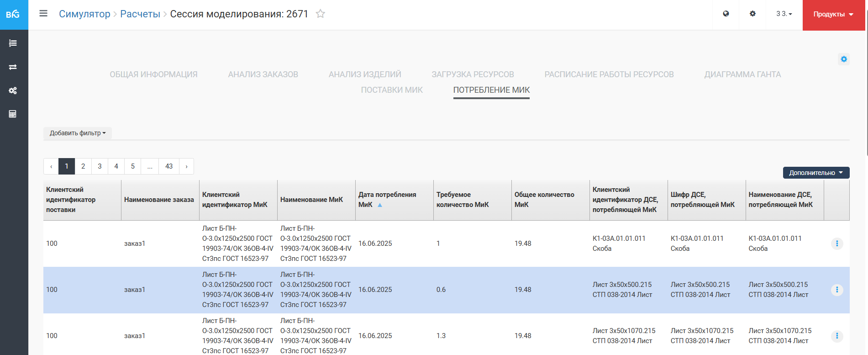The image size is (868, 355).
Task: Open the Продукты dropdown
Action: click(833, 15)
